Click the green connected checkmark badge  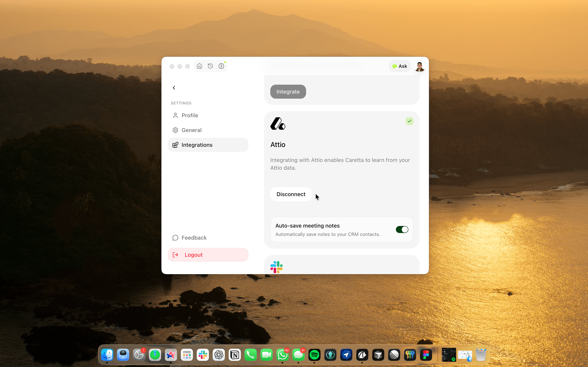[409, 121]
